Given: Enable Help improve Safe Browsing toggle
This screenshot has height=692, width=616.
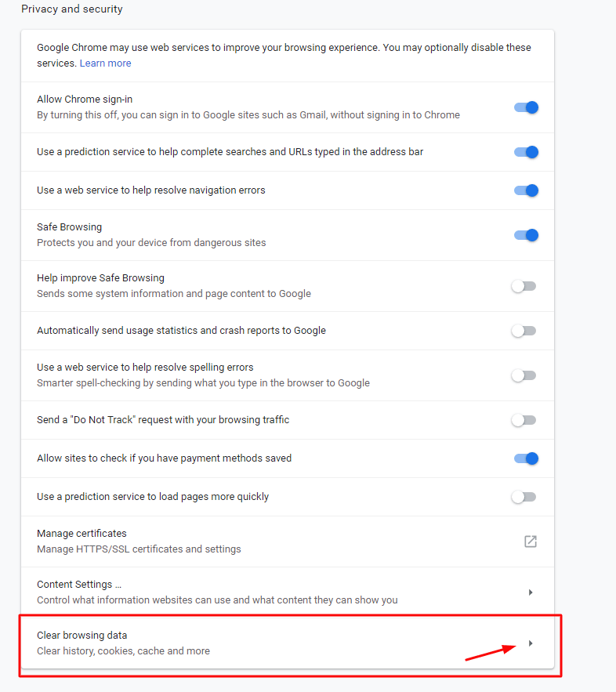Looking at the screenshot, I should pyautogui.click(x=524, y=286).
